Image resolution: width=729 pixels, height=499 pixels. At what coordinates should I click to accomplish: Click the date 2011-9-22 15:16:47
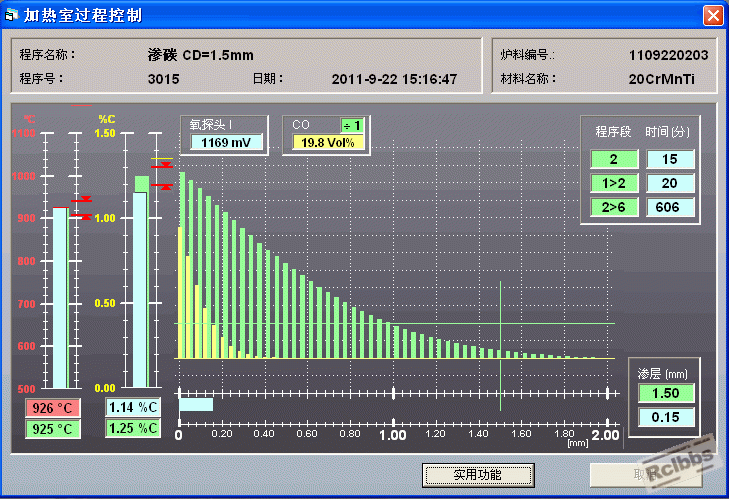pos(394,79)
